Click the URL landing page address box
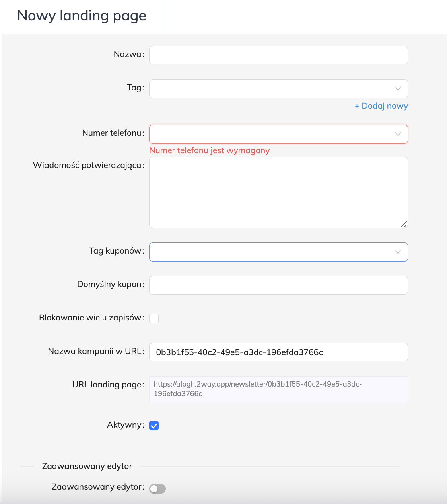447x504 pixels. 278,389
